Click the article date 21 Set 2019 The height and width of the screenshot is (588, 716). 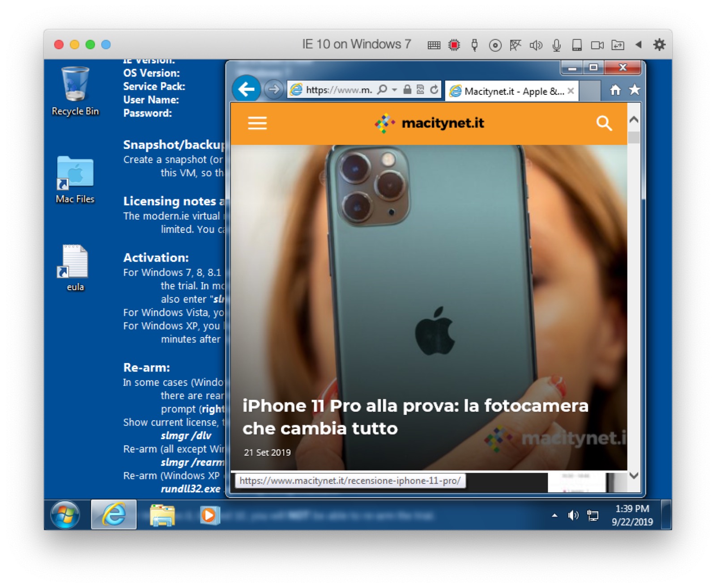267,453
